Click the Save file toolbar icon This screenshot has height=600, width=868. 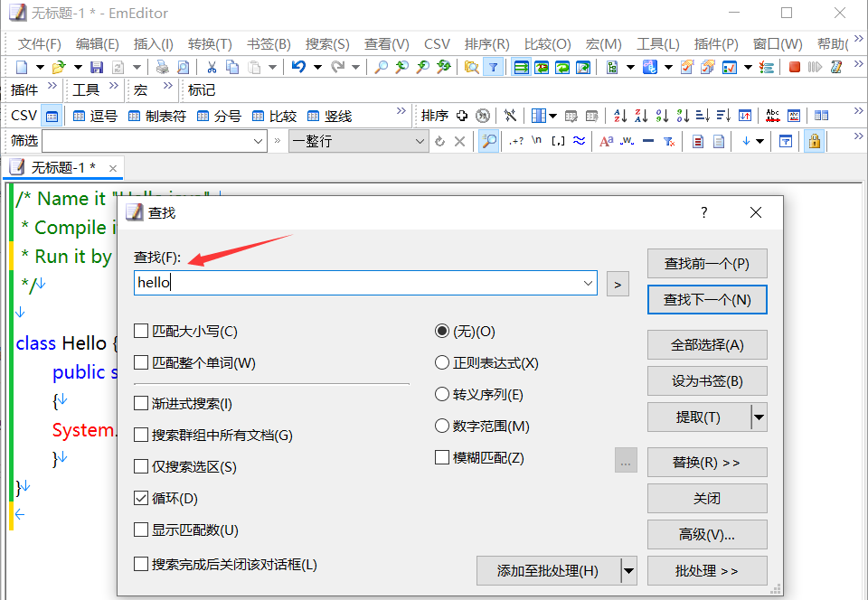coord(97,67)
